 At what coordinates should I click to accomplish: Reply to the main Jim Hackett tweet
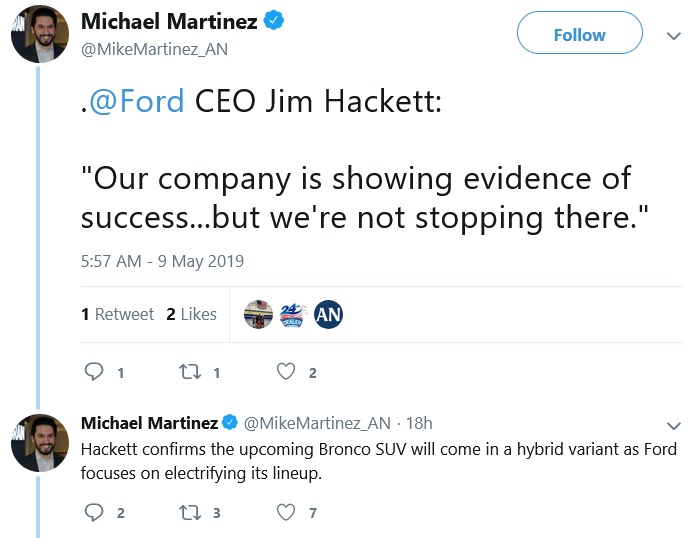click(x=95, y=372)
